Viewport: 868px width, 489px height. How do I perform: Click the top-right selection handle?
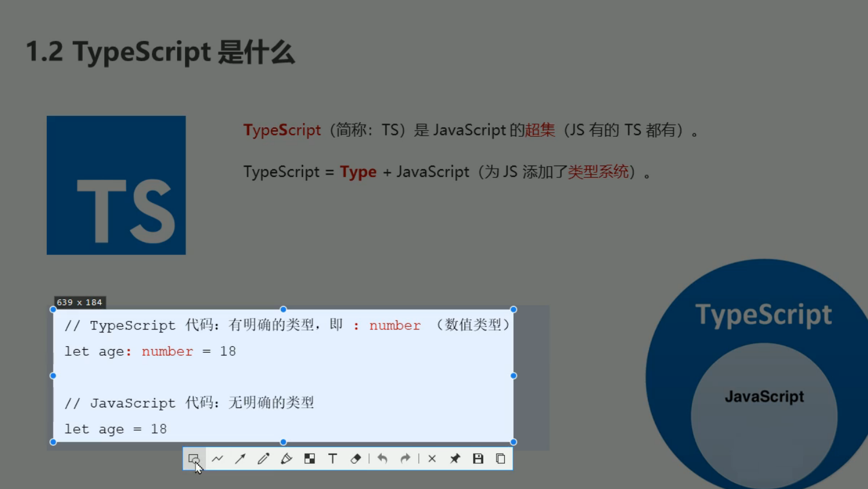tap(513, 310)
